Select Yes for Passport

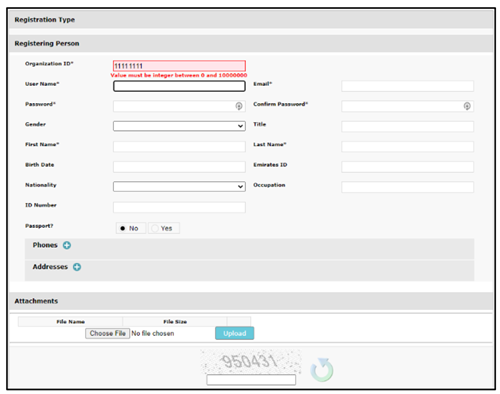(x=164, y=228)
